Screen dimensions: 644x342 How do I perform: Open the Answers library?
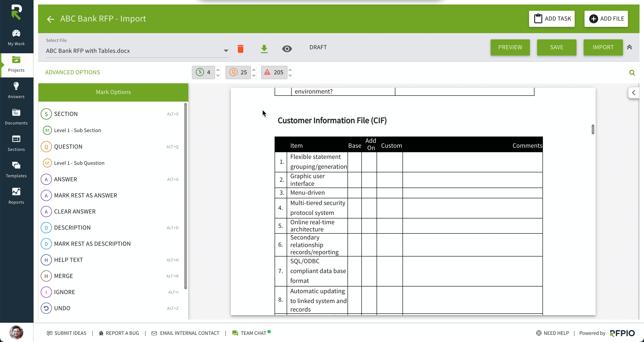coord(16,91)
